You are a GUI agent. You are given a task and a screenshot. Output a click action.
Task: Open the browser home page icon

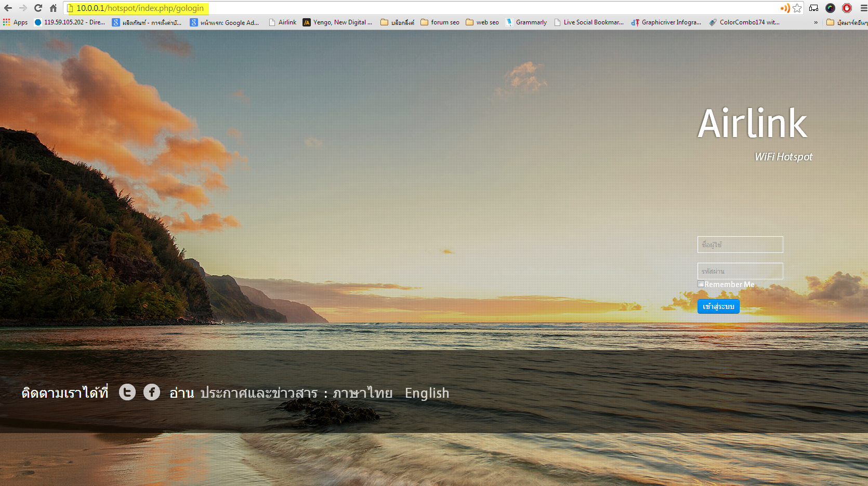click(53, 8)
